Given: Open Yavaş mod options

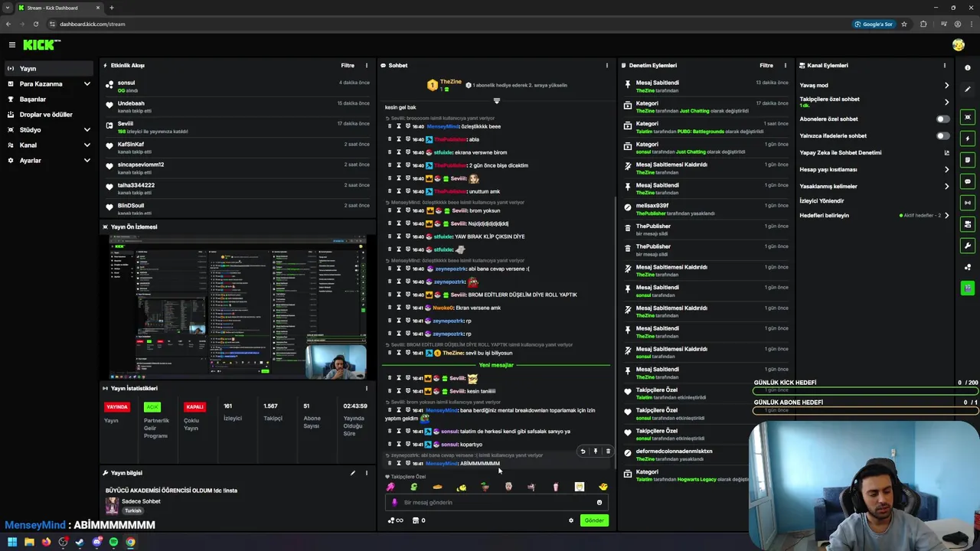Looking at the screenshot, I should pyautogui.click(x=874, y=86).
